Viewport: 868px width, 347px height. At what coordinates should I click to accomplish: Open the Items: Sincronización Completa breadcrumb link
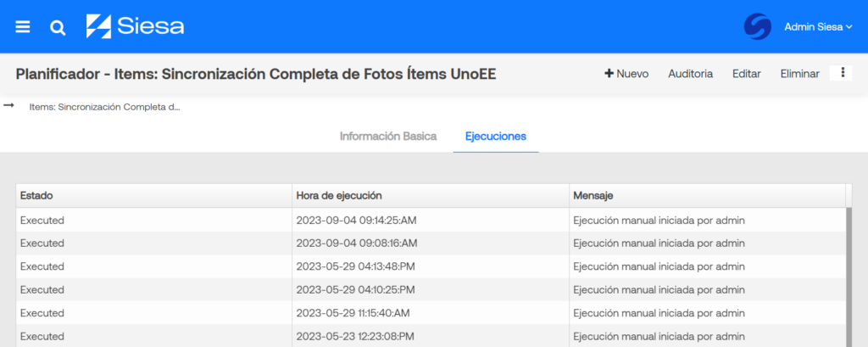pyautogui.click(x=104, y=107)
